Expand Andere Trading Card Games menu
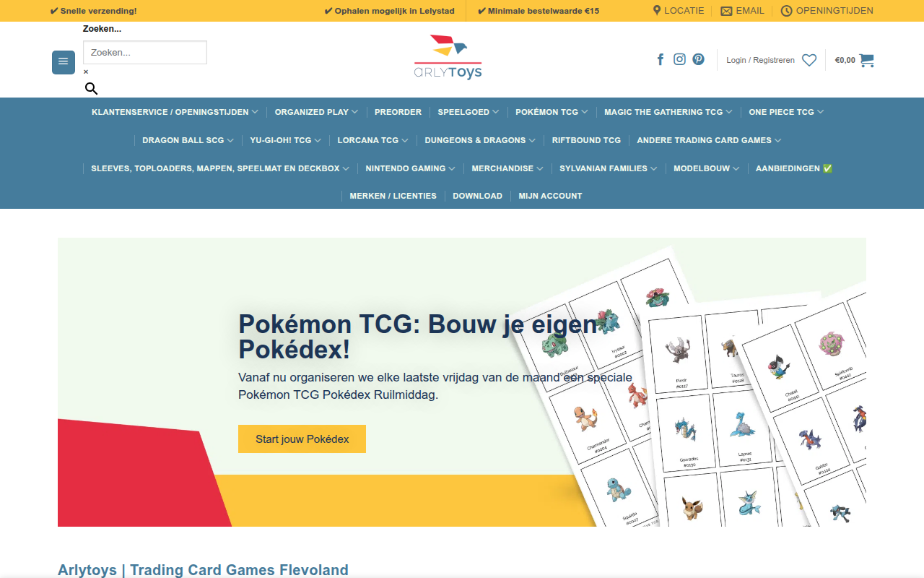Image resolution: width=924 pixels, height=578 pixels. [x=709, y=140]
